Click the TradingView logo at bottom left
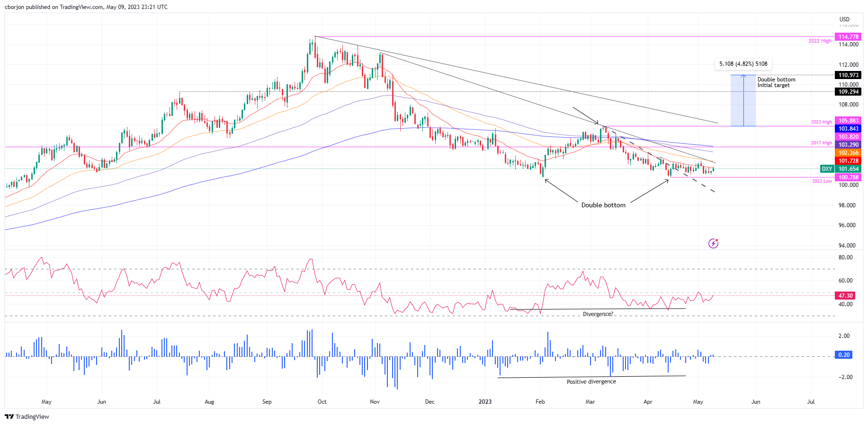The height and width of the screenshot is (425, 868). tap(27, 417)
